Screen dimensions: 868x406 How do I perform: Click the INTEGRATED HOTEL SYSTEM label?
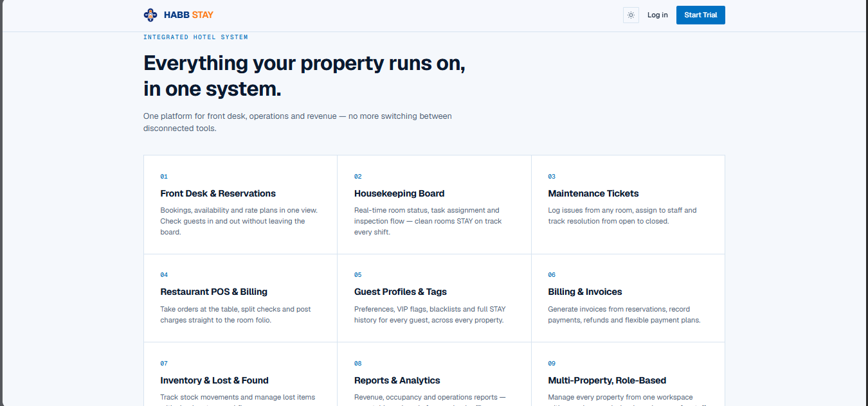(195, 37)
